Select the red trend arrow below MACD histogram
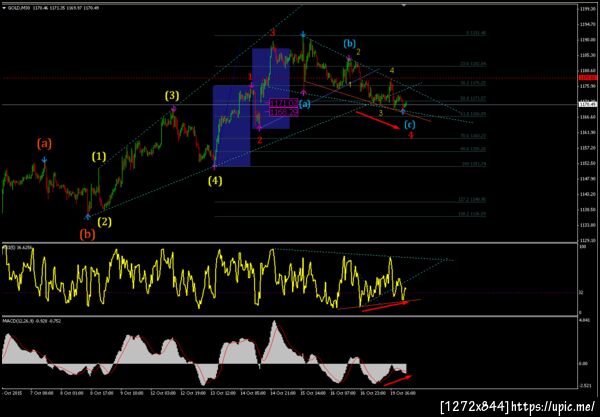 (398, 380)
